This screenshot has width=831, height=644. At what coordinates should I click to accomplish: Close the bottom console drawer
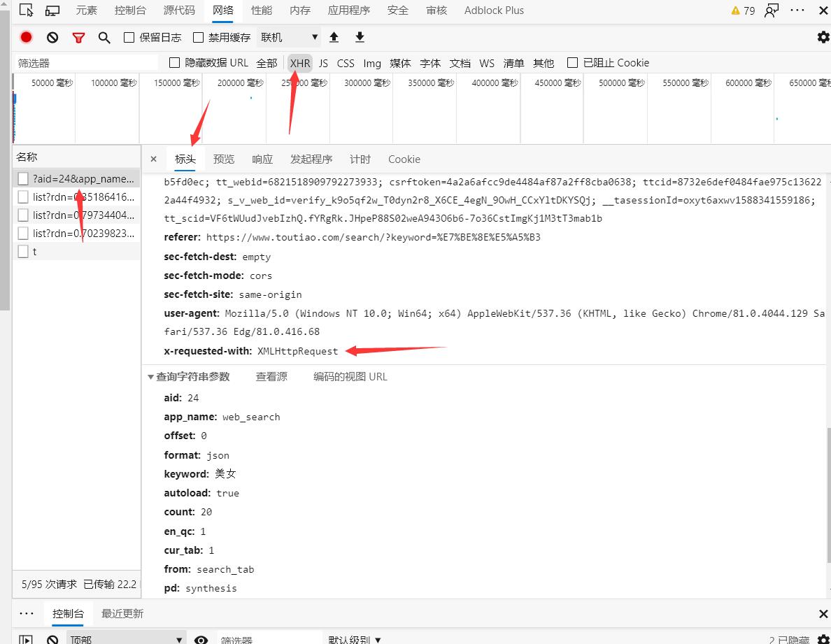pos(823,613)
